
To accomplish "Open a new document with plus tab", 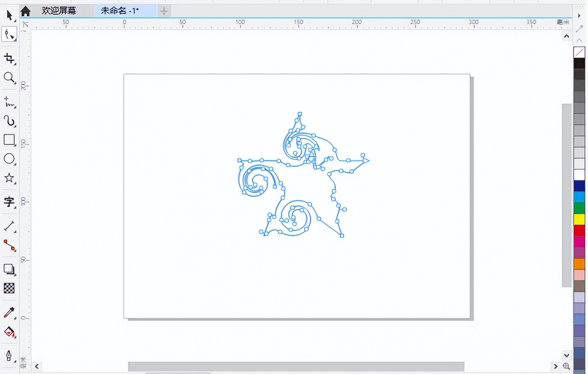I will tap(164, 11).
